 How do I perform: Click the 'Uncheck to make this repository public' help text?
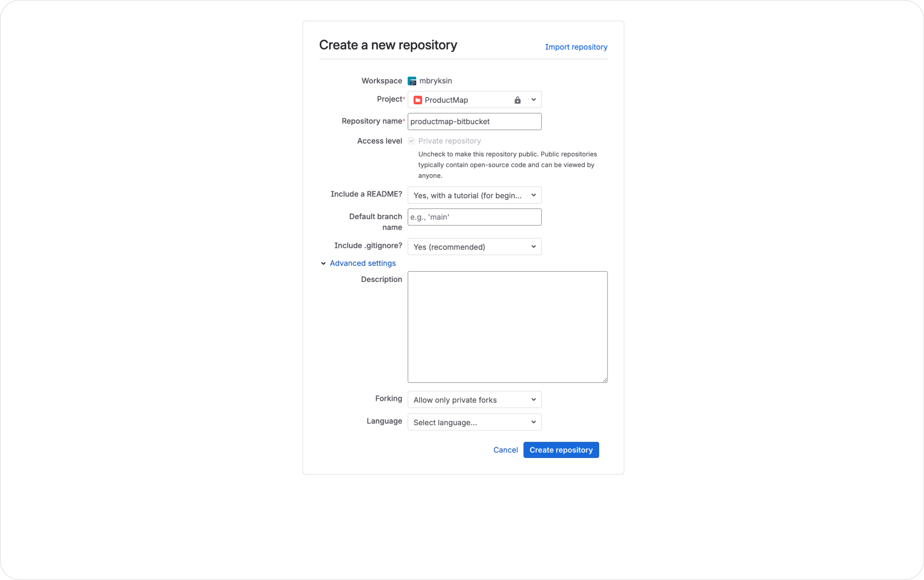click(x=507, y=165)
